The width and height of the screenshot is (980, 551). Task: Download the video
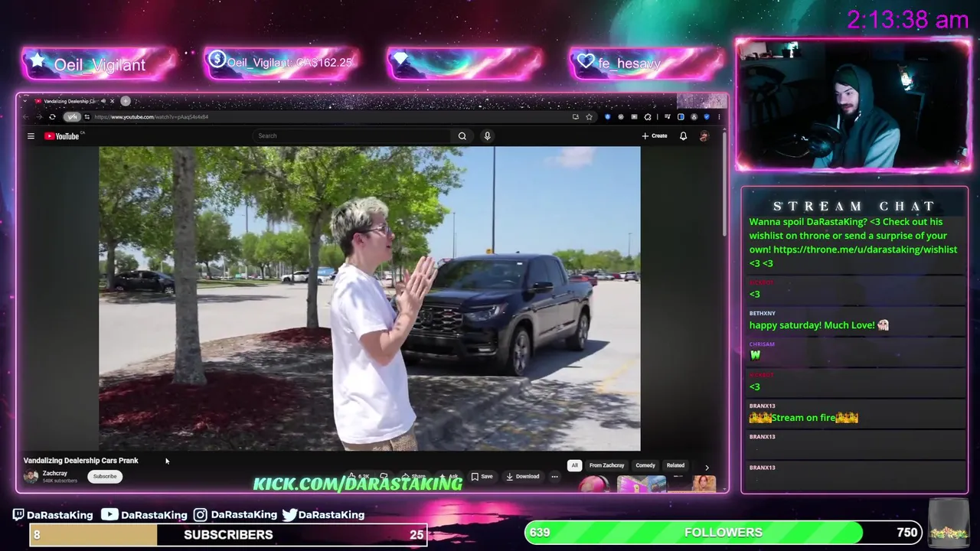(x=523, y=477)
